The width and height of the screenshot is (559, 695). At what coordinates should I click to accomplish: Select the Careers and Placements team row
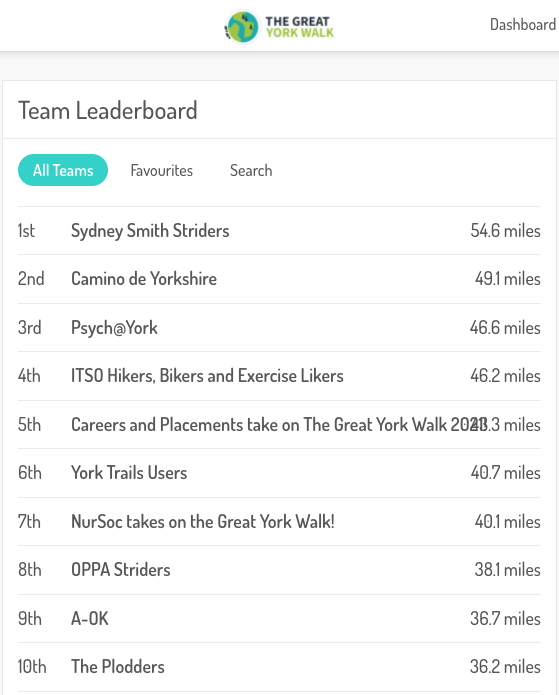(x=279, y=425)
